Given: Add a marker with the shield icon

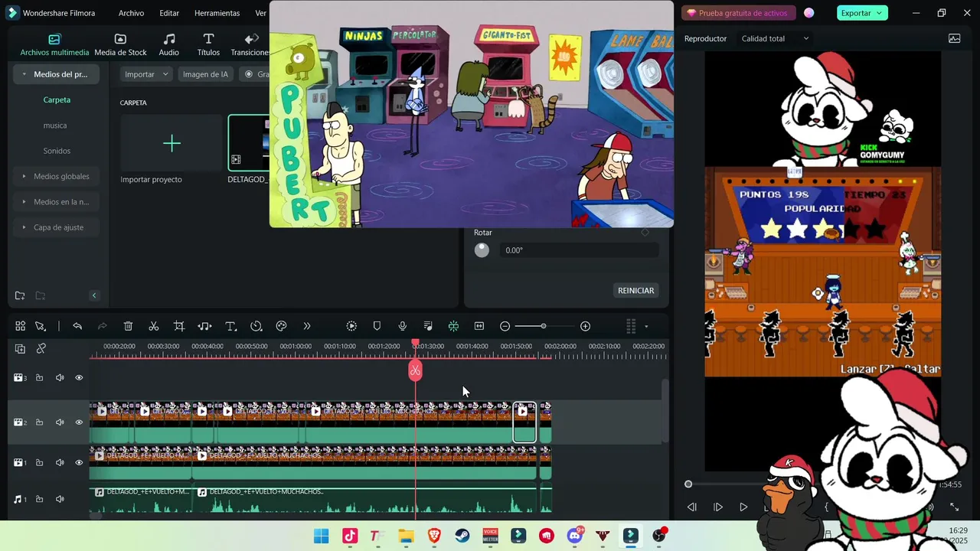Looking at the screenshot, I should (377, 326).
